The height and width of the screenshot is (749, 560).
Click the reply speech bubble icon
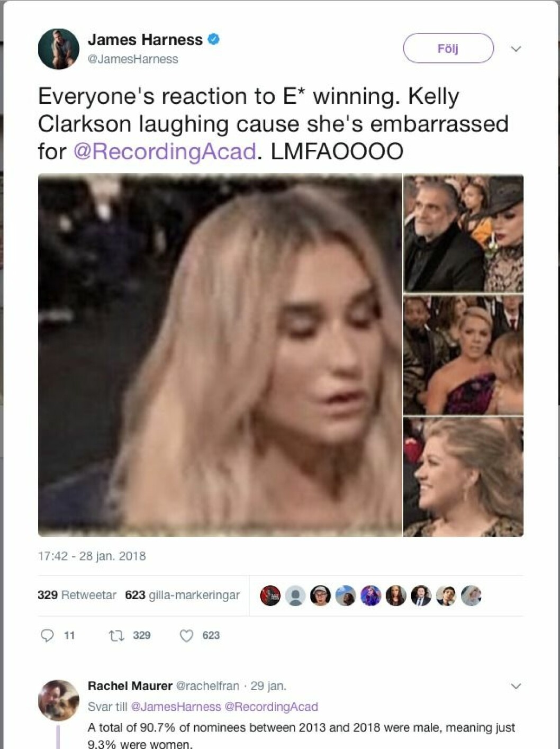(x=47, y=635)
